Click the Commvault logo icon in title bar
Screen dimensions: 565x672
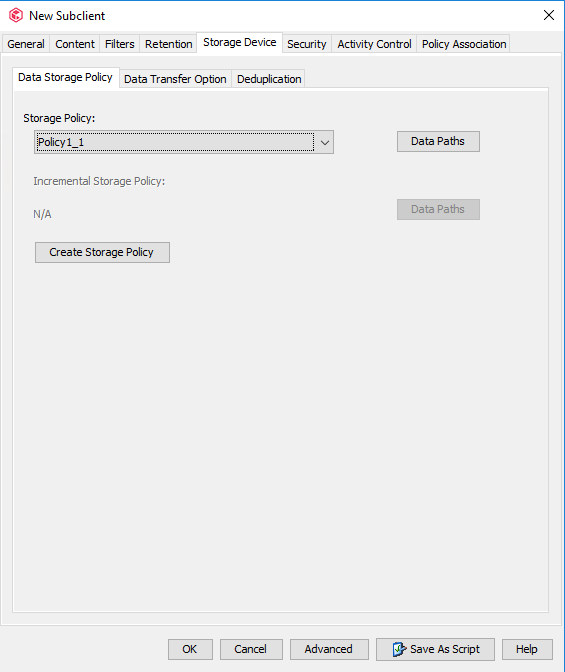16,15
